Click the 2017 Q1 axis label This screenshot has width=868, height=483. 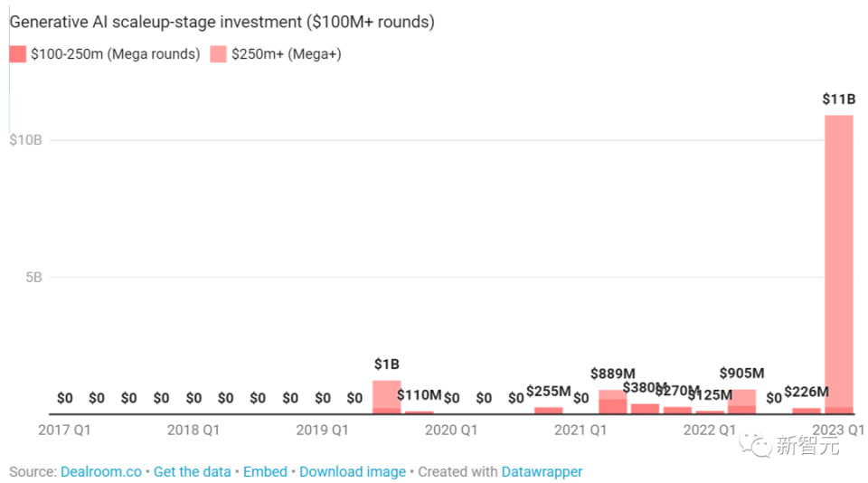(65, 431)
